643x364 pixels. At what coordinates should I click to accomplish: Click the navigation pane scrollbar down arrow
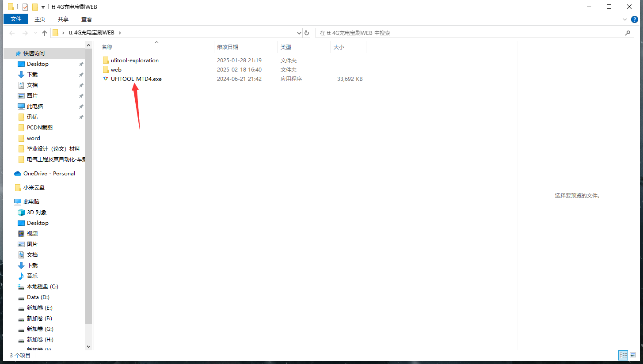tap(88, 347)
